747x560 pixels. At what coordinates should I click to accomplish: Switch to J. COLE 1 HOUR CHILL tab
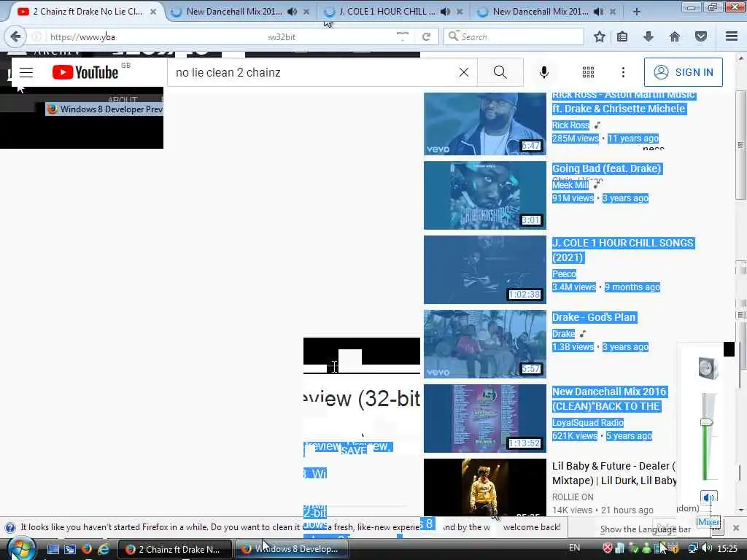pos(386,12)
